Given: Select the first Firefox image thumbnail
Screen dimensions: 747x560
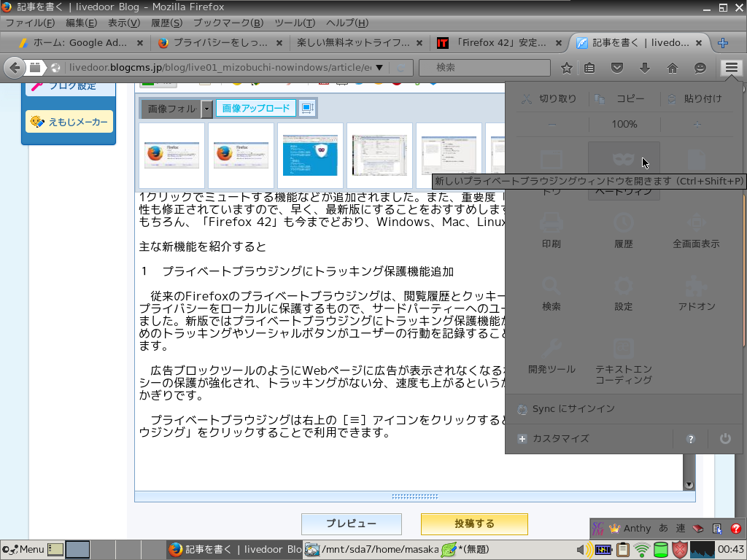Looking at the screenshot, I should tap(171, 155).
